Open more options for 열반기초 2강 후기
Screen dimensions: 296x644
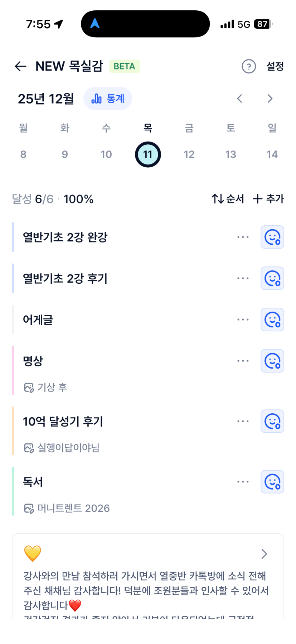pyautogui.click(x=243, y=278)
